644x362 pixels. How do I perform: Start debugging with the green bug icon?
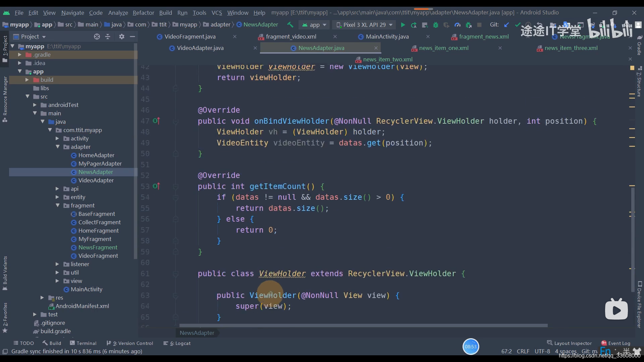pyautogui.click(x=436, y=25)
